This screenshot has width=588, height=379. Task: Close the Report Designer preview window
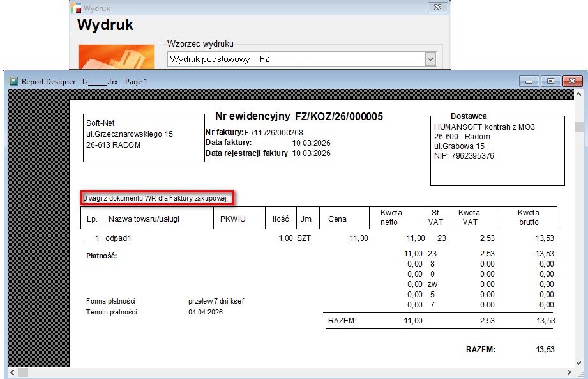click(x=572, y=81)
